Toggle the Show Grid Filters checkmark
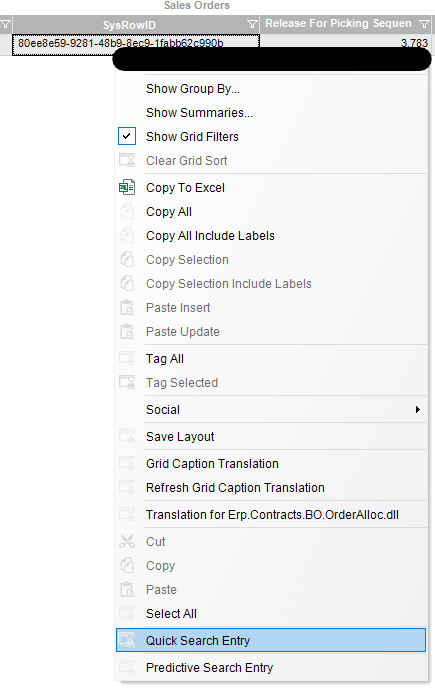 coord(127,136)
